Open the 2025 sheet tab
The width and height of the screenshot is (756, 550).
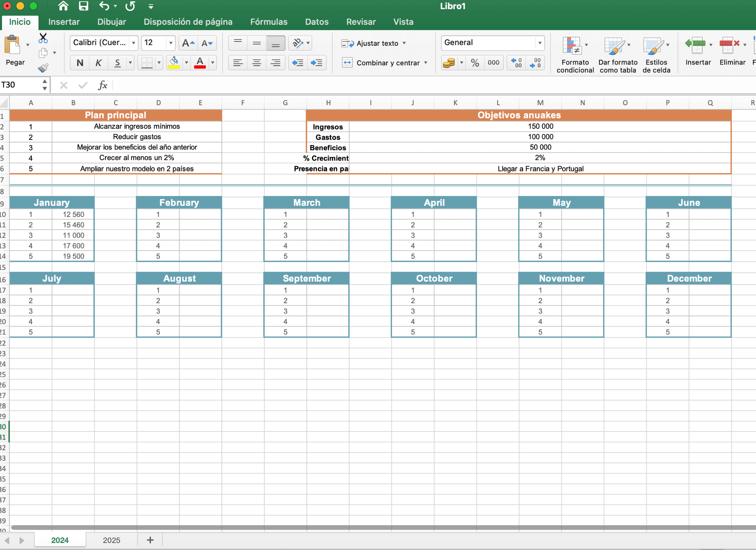pos(112,540)
